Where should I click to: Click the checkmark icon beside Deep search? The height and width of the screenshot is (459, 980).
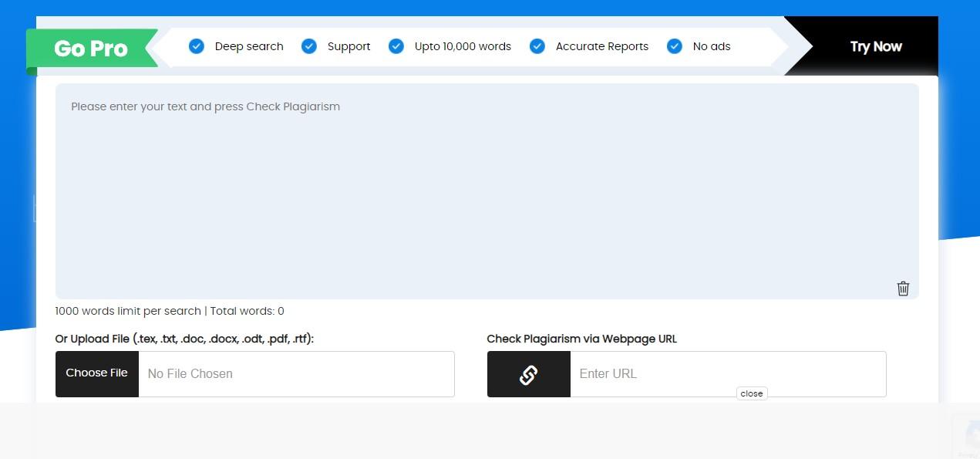point(197,46)
